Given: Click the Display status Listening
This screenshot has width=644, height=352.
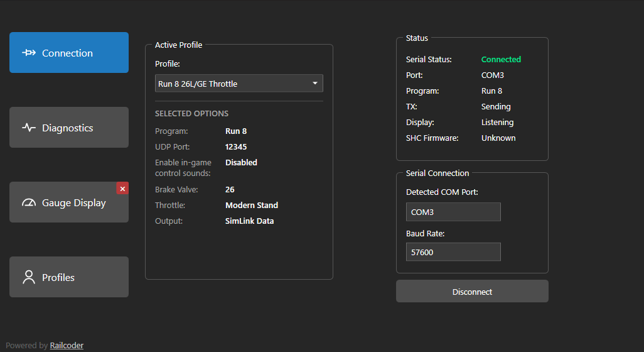Looking at the screenshot, I should (x=497, y=122).
